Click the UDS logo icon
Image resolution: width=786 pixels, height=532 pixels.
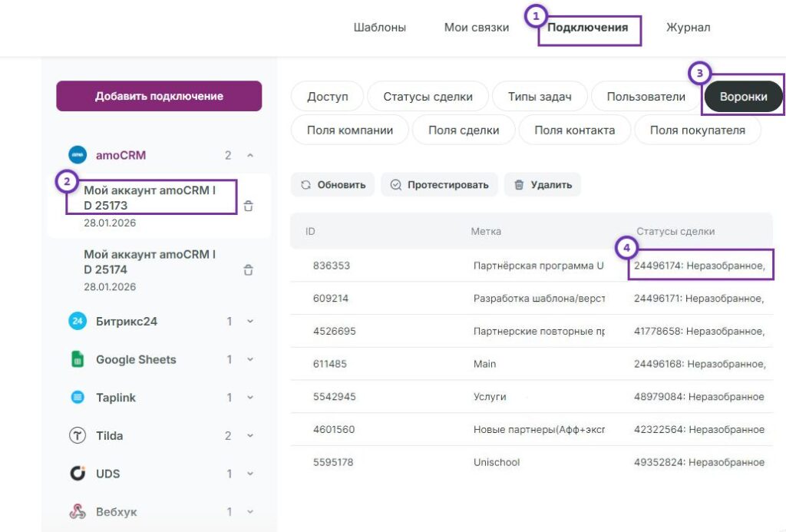click(x=78, y=474)
